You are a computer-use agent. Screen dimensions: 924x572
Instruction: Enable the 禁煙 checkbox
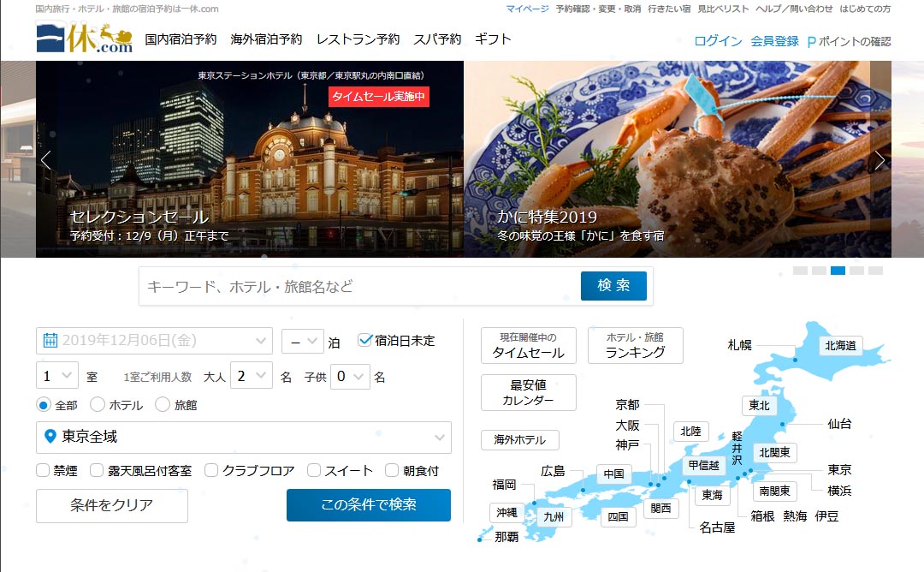point(44,470)
